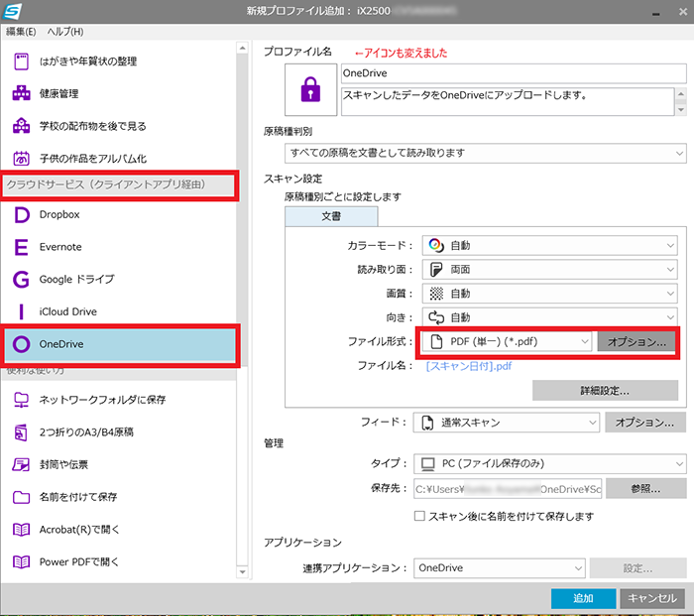Select the Google Drive G icon
694x616 pixels.
21,279
